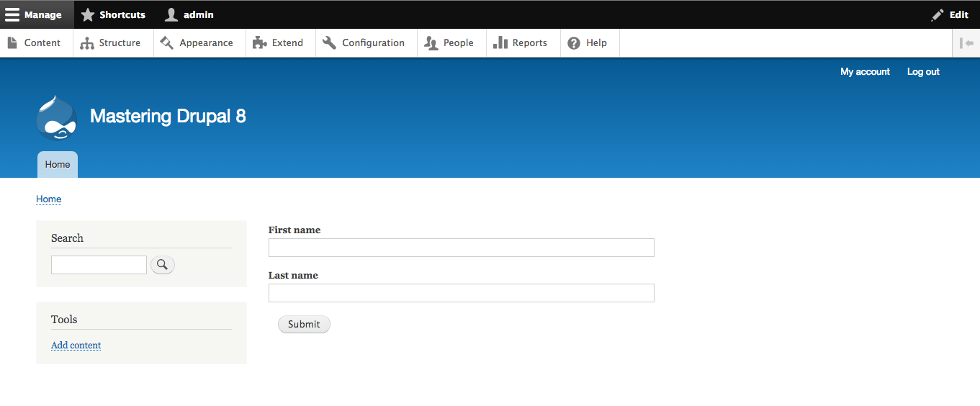Click the Last name label
Viewport: 980px width, 406px height.
tap(293, 276)
